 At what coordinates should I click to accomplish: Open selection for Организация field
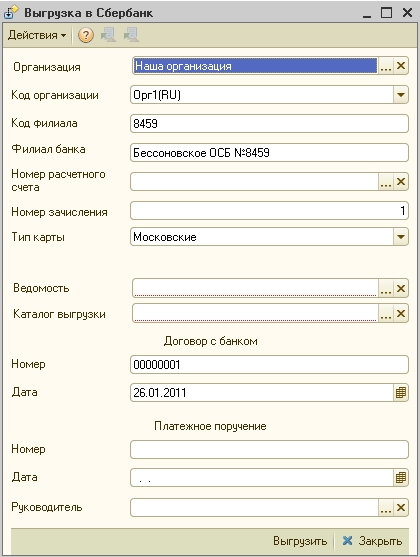click(386, 66)
